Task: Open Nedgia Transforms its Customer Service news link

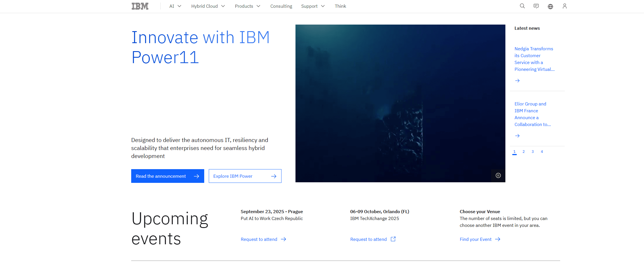Action: pyautogui.click(x=534, y=59)
